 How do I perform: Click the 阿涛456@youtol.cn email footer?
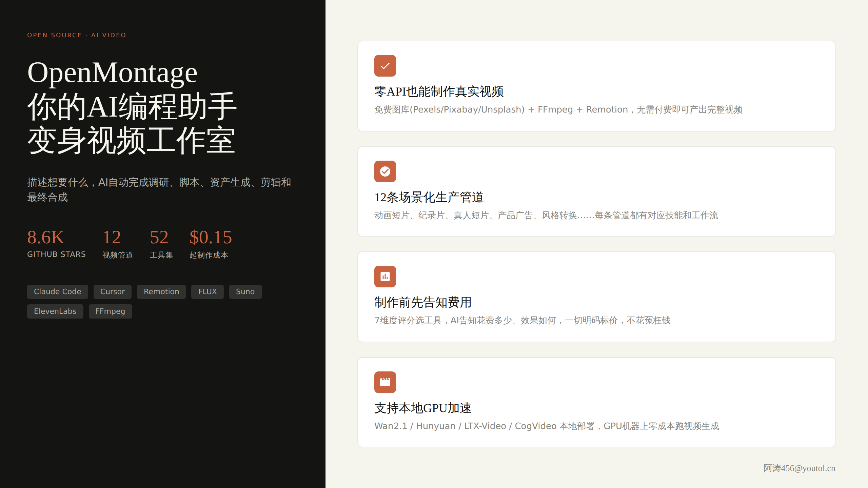[800, 468]
